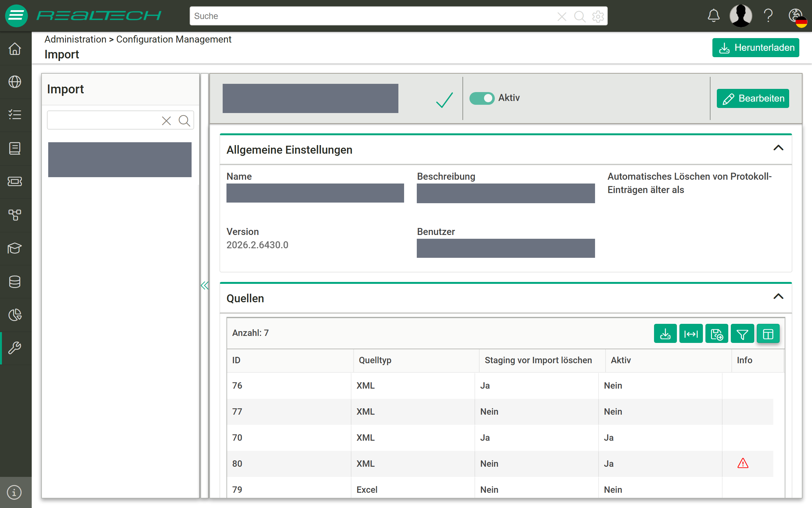The width and height of the screenshot is (812, 508).
Task: Open the wrench administration sidebar icon
Action: pyautogui.click(x=15, y=348)
